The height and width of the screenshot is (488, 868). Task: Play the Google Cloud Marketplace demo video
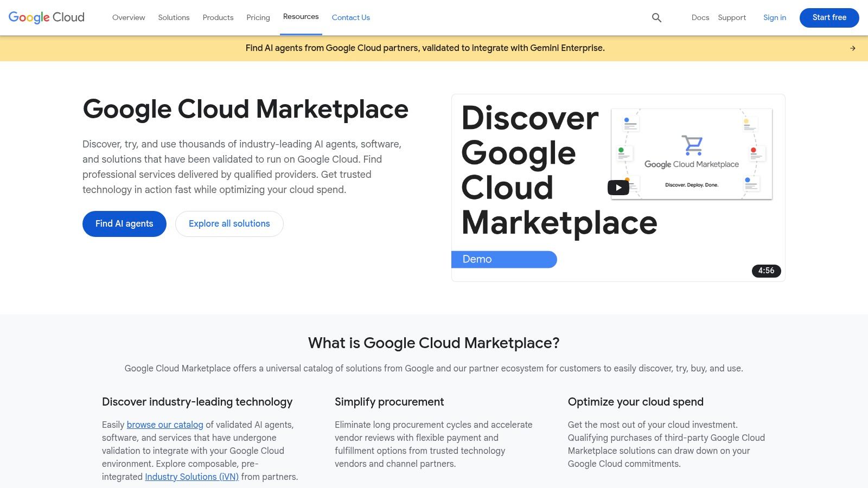(x=618, y=187)
